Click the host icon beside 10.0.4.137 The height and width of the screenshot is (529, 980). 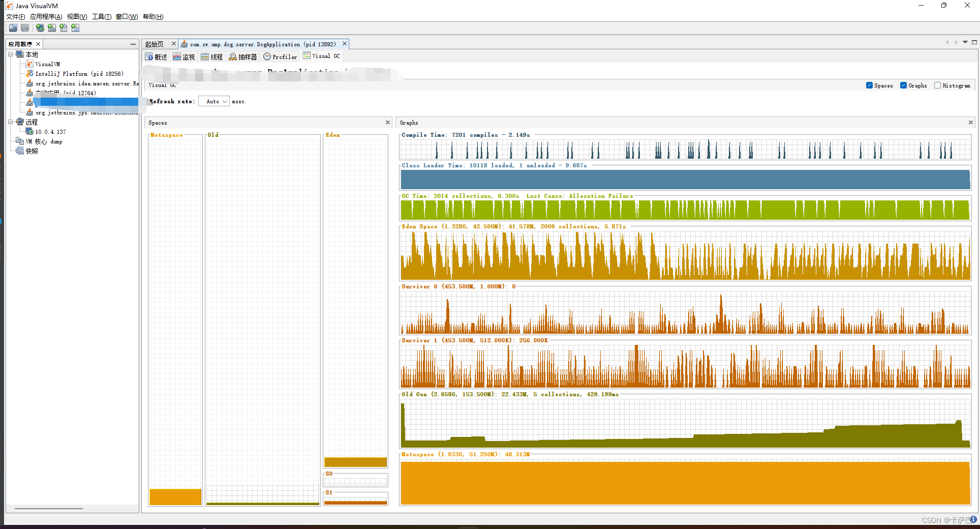[29, 132]
